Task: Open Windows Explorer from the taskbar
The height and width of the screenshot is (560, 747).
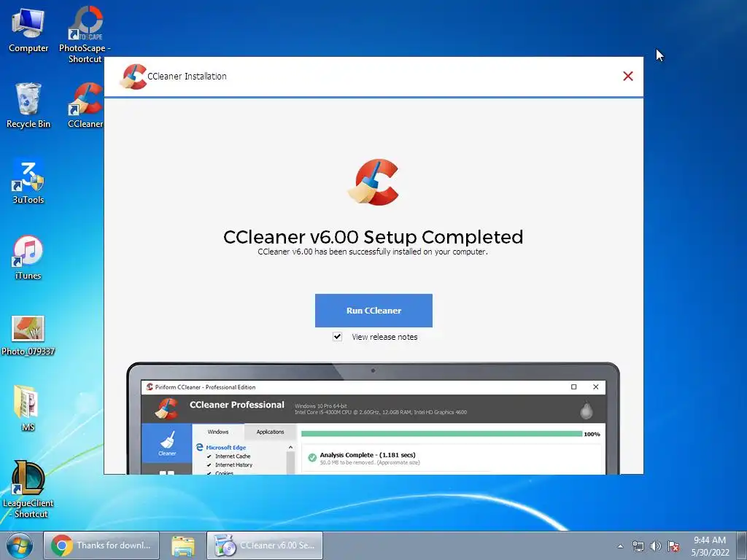Action: tap(183, 545)
